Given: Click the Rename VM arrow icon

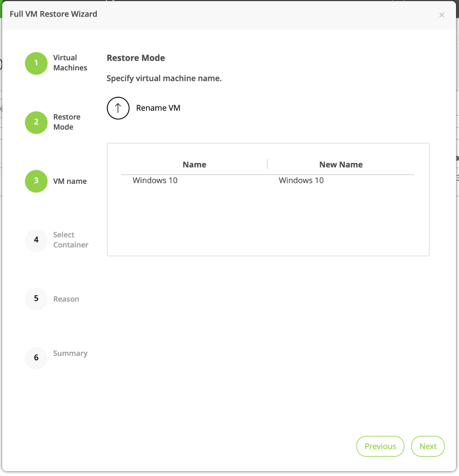Looking at the screenshot, I should (x=118, y=108).
